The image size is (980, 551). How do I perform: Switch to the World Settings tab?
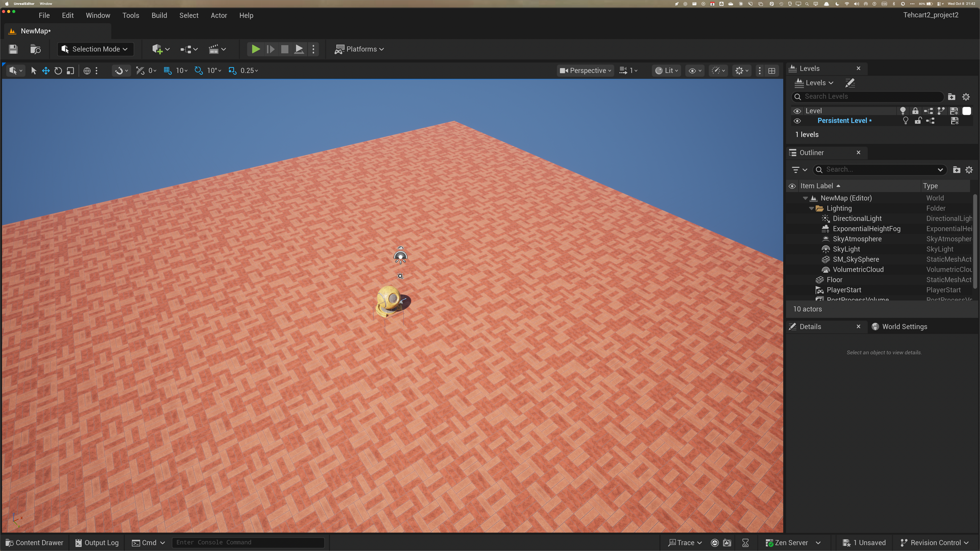pyautogui.click(x=900, y=327)
